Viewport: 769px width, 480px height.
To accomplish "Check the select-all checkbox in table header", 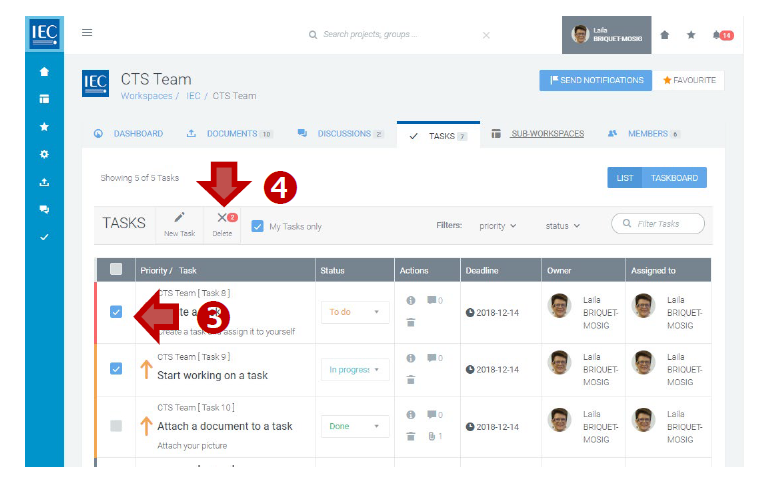I will coord(116,269).
